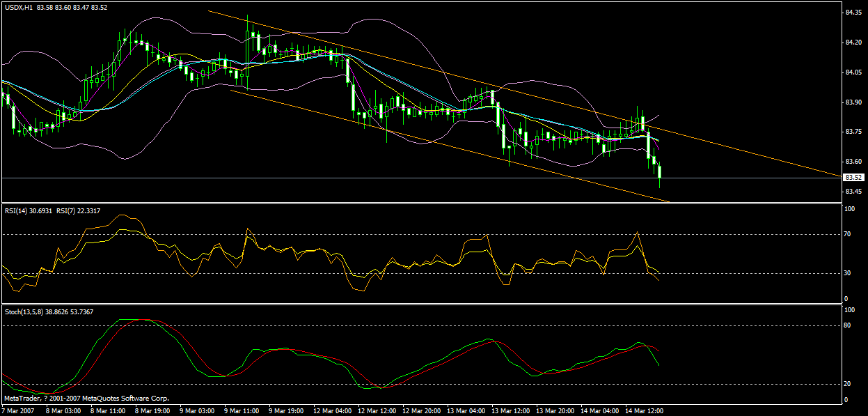Click price scale value 84.05

[x=853, y=72]
